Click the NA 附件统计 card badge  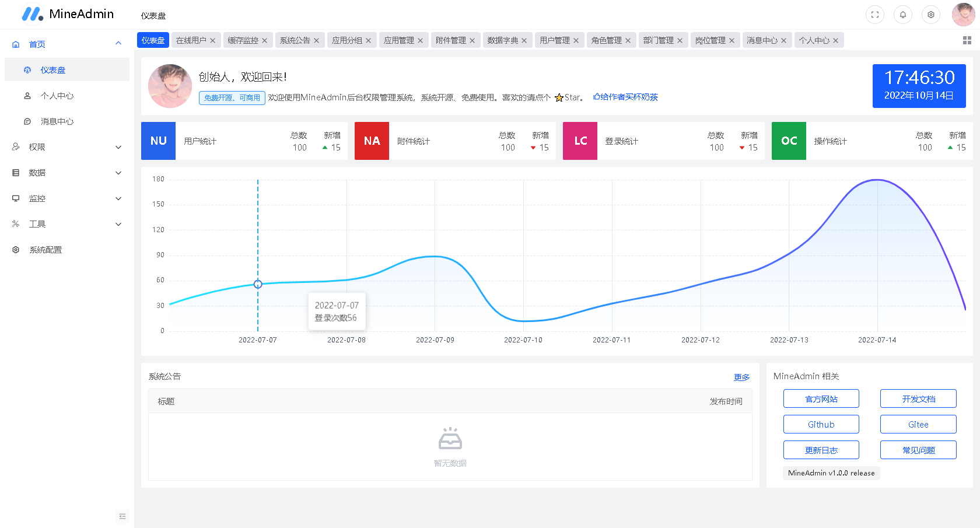point(372,141)
